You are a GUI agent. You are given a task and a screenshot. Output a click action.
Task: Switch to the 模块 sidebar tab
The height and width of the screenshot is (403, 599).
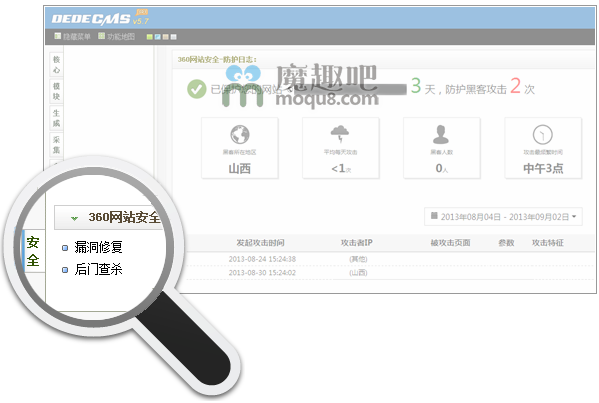pos(56,91)
